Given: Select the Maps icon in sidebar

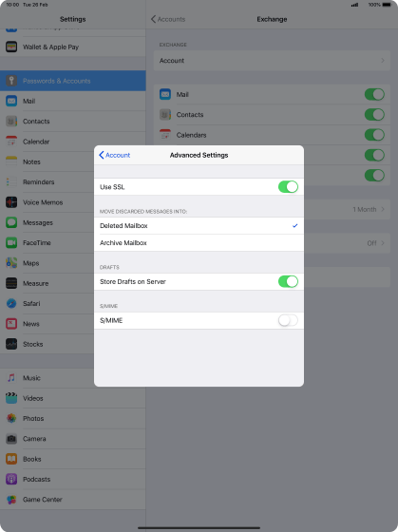Looking at the screenshot, I should (11, 263).
